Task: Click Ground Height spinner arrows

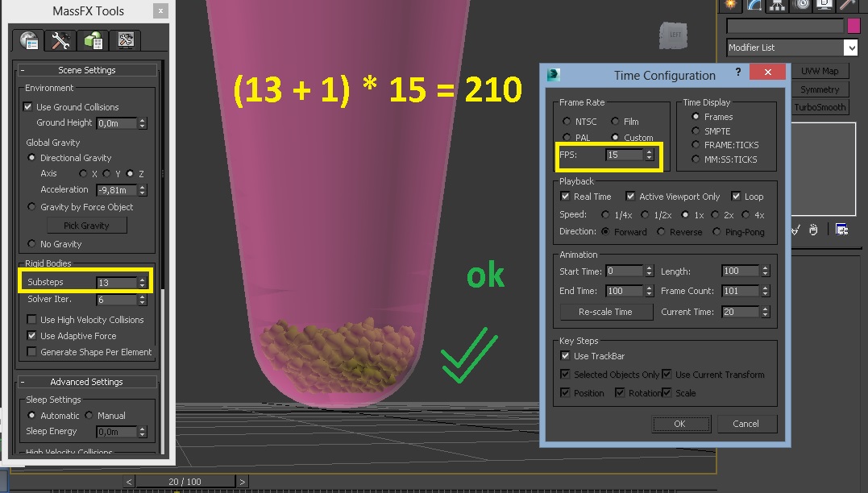Action: (x=143, y=122)
